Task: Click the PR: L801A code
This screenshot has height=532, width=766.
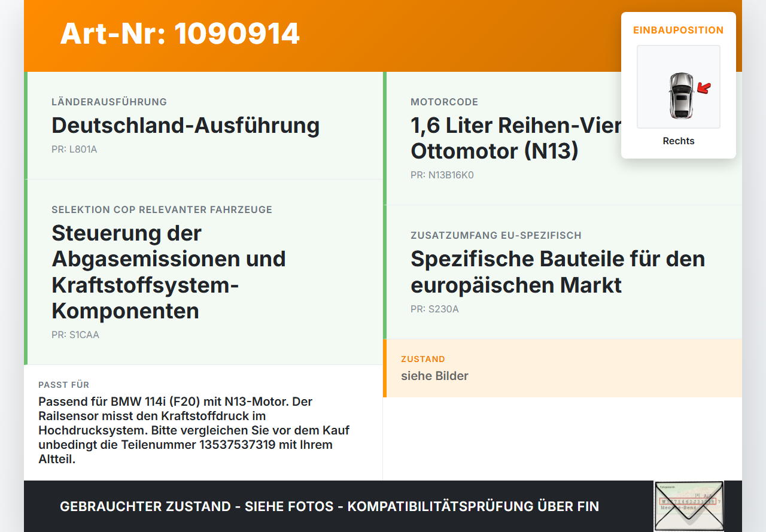Action: coord(74,150)
